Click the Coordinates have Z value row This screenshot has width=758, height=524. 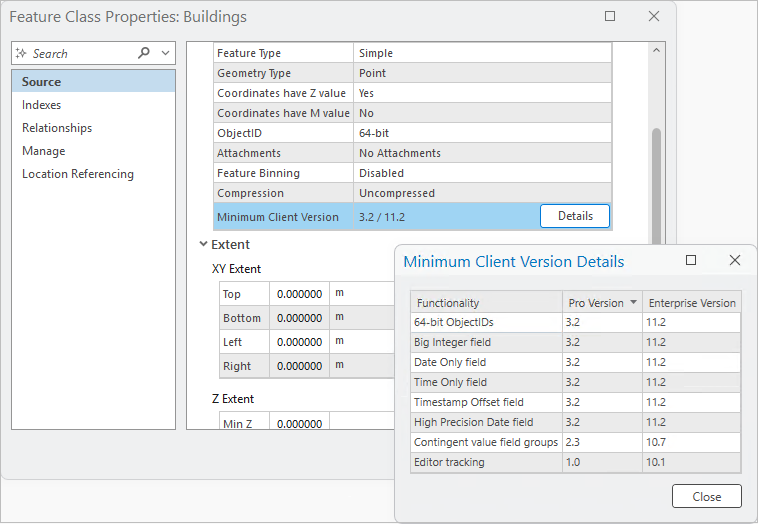pos(412,93)
